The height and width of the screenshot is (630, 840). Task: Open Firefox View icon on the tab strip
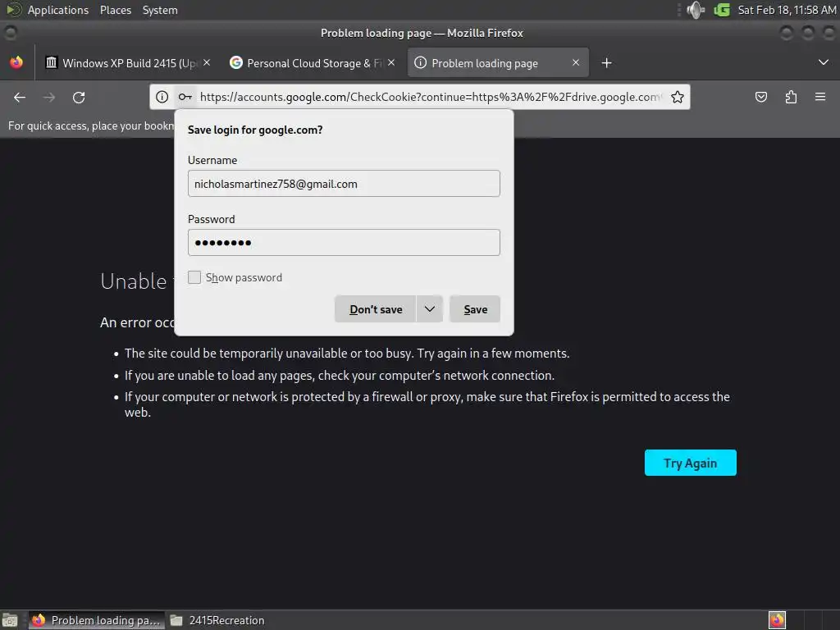coord(16,62)
